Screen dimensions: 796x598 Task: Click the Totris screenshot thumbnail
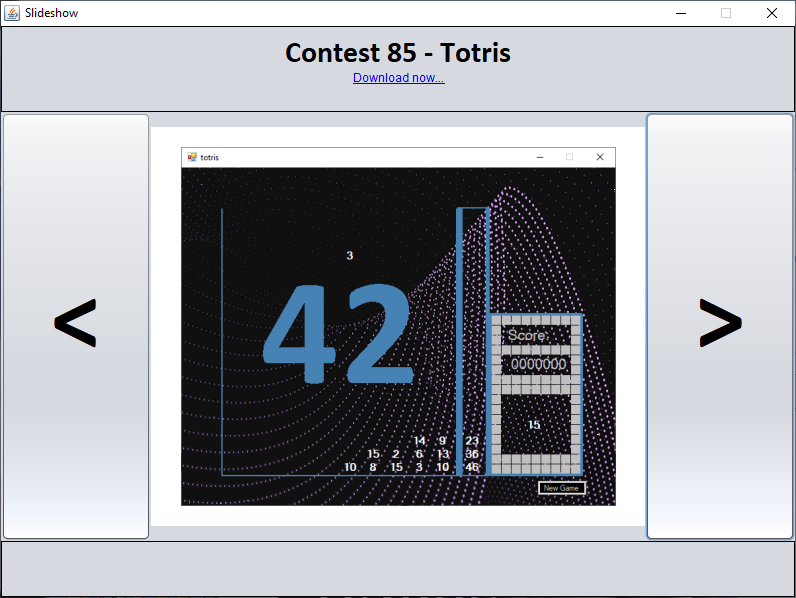coord(399,326)
